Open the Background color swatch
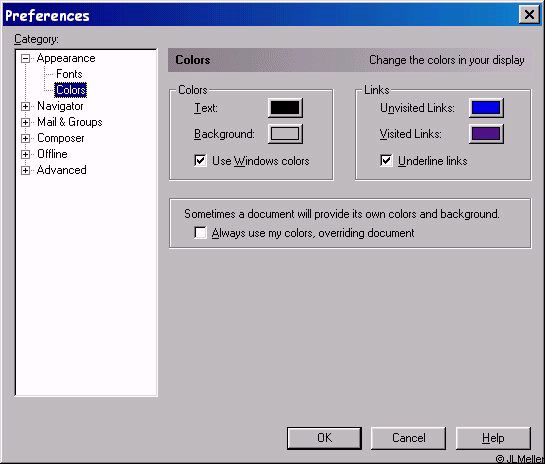 click(285, 134)
